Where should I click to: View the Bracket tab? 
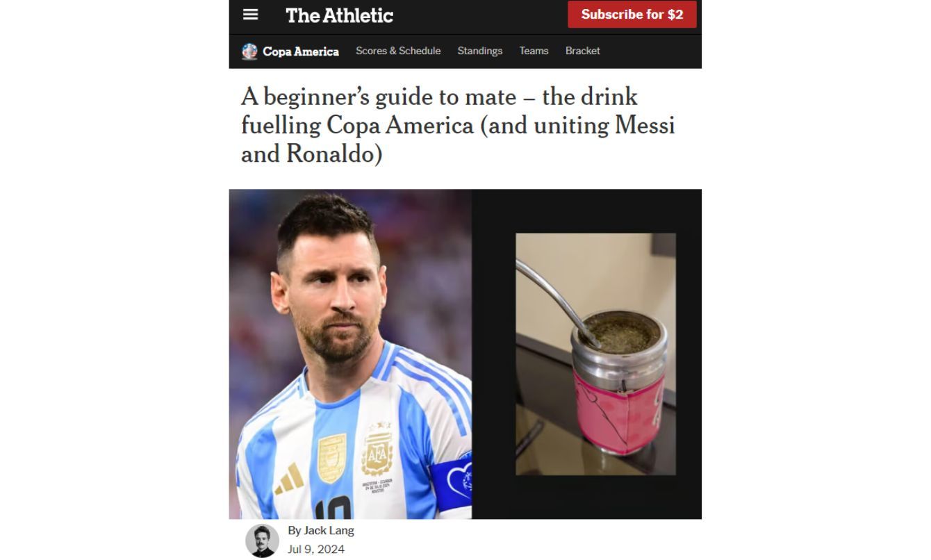point(583,51)
